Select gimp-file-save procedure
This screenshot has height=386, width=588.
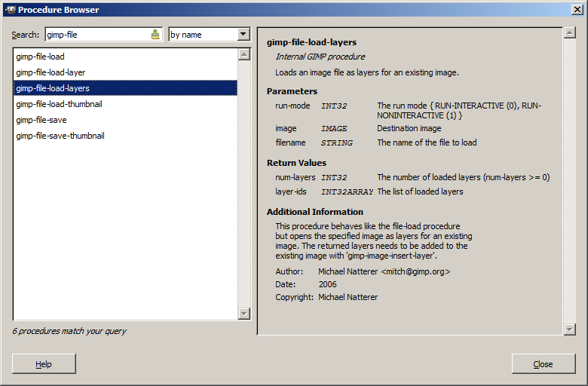pos(125,120)
